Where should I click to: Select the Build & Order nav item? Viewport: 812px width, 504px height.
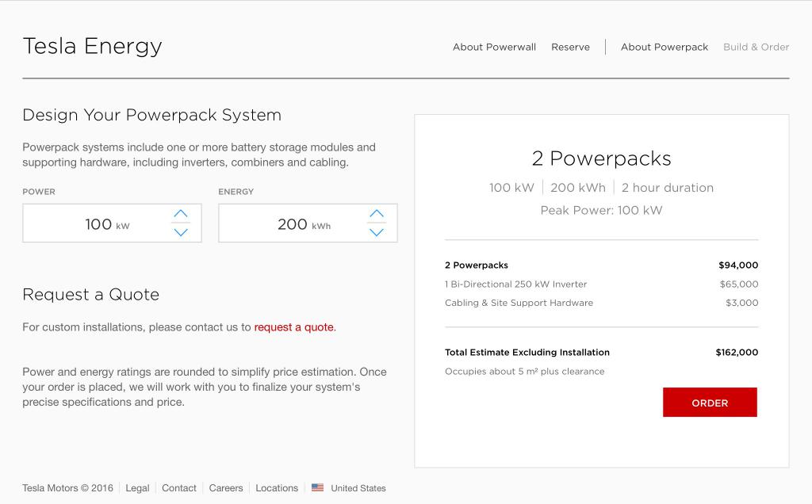pos(756,47)
